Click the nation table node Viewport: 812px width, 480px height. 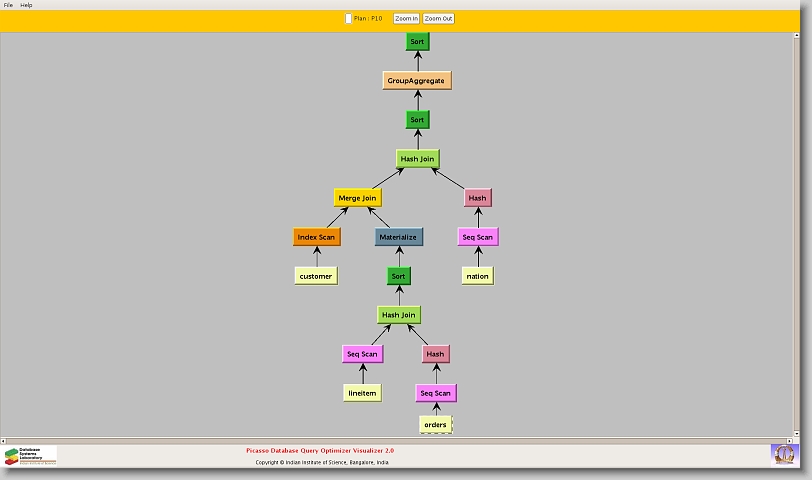(478, 275)
